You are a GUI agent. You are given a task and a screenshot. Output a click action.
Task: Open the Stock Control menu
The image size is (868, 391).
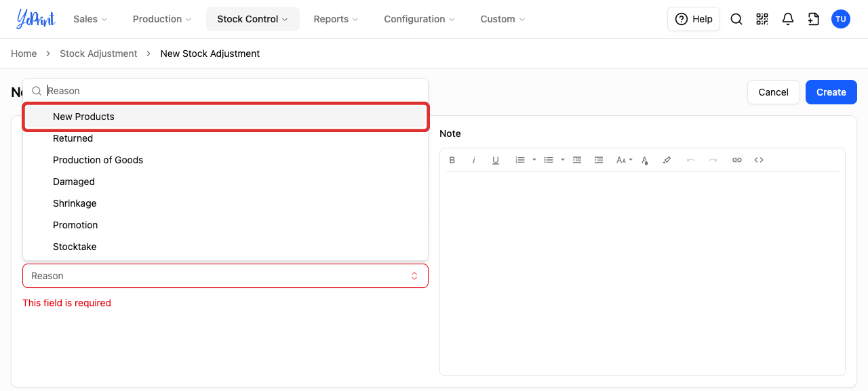(x=253, y=19)
